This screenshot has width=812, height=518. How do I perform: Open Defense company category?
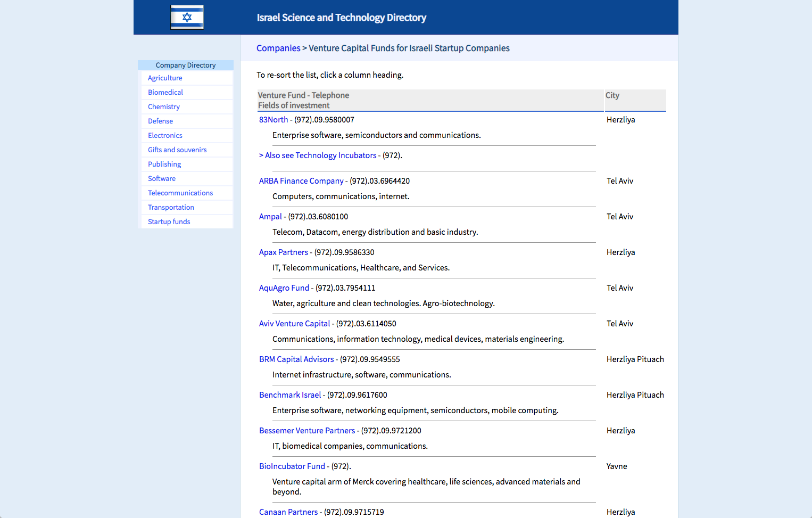pyautogui.click(x=160, y=121)
